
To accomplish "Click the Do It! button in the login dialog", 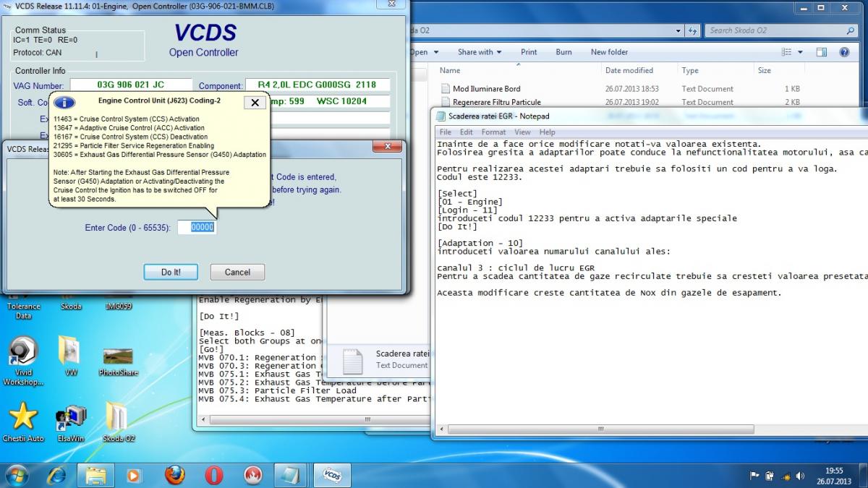I will pyautogui.click(x=171, y=273).
